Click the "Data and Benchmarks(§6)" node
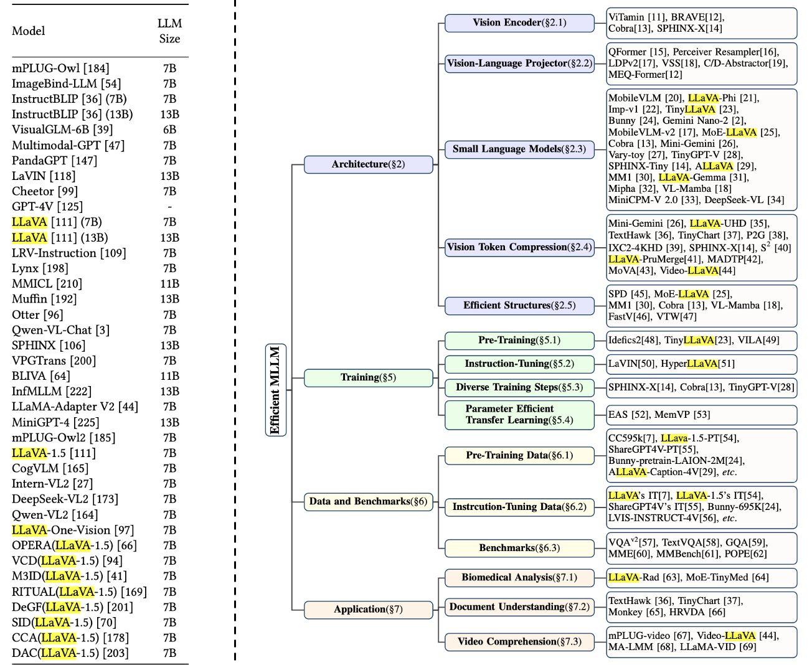This screenshot has height=665, width=812. (x=368, y=502)
